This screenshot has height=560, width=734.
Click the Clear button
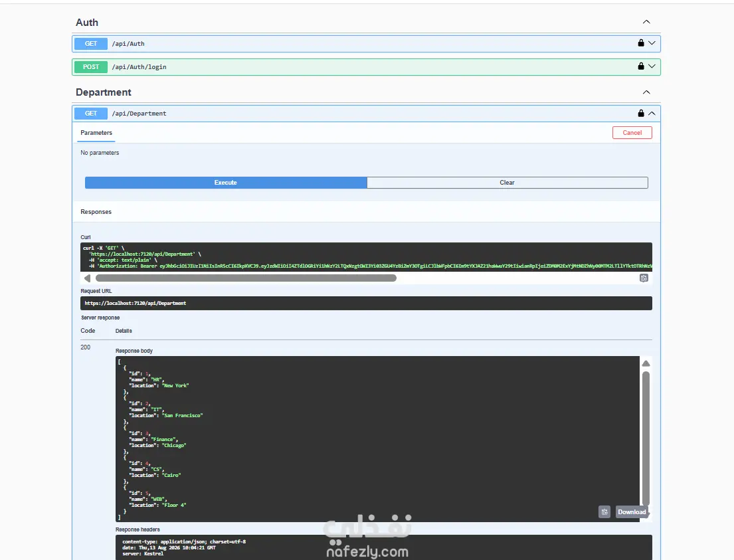coord(507,183)
